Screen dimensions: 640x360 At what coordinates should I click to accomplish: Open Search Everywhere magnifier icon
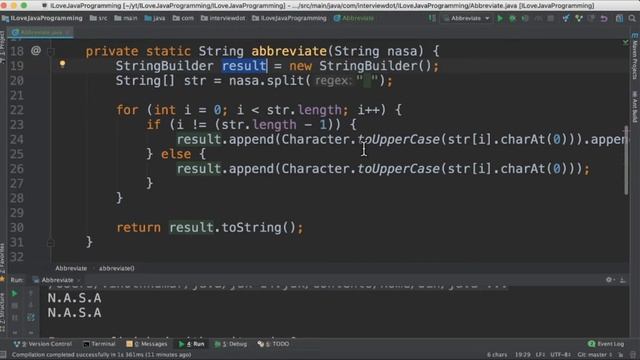tap(632, 18)
